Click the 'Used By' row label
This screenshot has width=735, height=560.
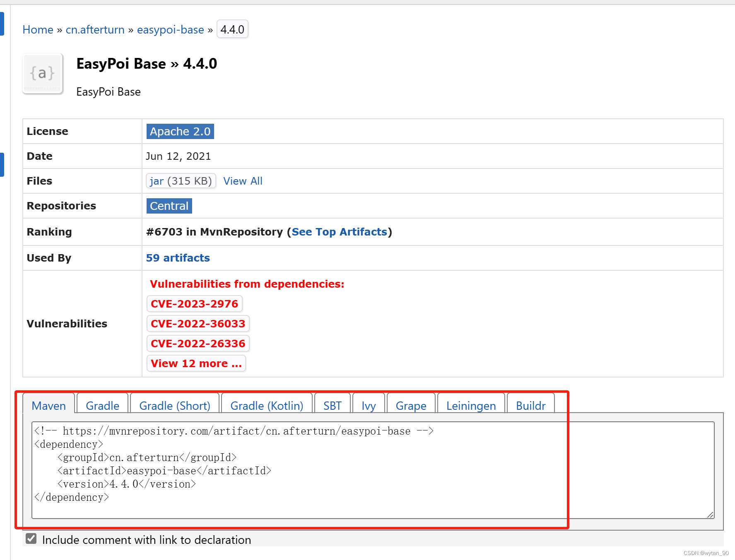coord(49,258)
